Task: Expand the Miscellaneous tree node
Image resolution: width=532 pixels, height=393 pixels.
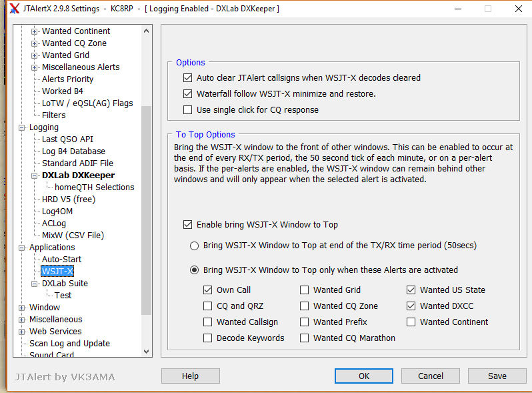Action: click(x=22, y=320)
